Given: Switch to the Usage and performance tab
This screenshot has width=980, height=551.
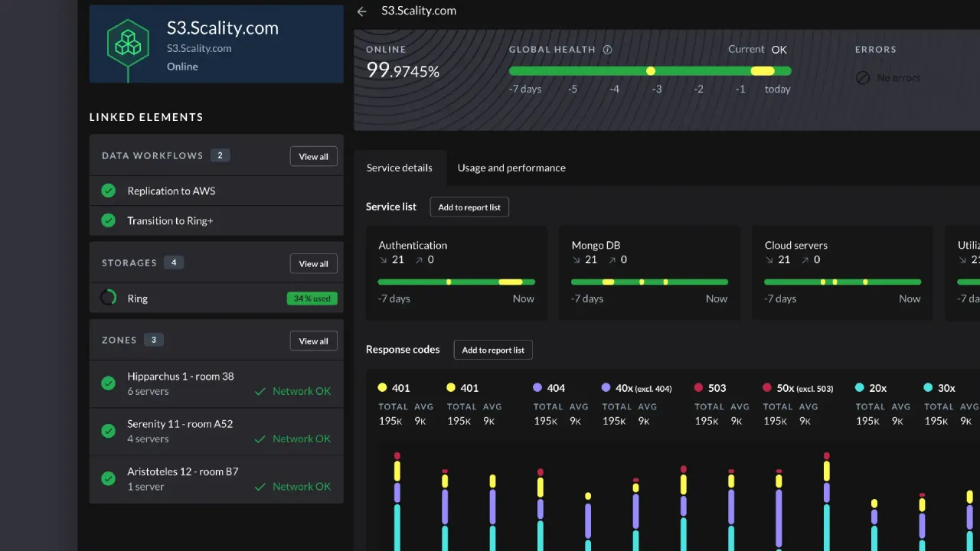Looking at the screenshot, I should pos(511,168).
